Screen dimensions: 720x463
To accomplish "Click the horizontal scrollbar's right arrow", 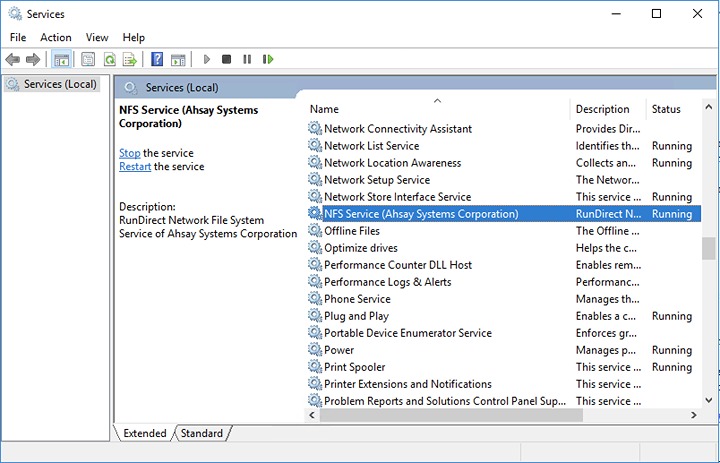I will click(x=694, y=415).
